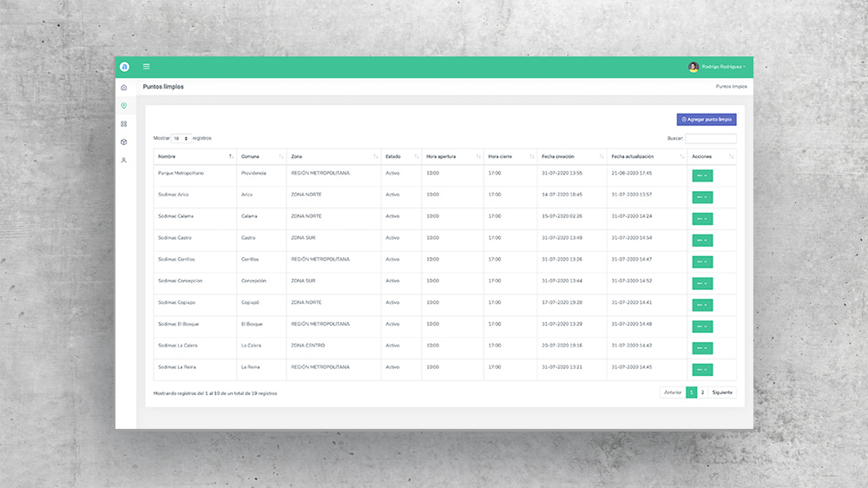
Task: Click the Siguiente pagination button
Action: pyautogui.click(x=722, y=392)
